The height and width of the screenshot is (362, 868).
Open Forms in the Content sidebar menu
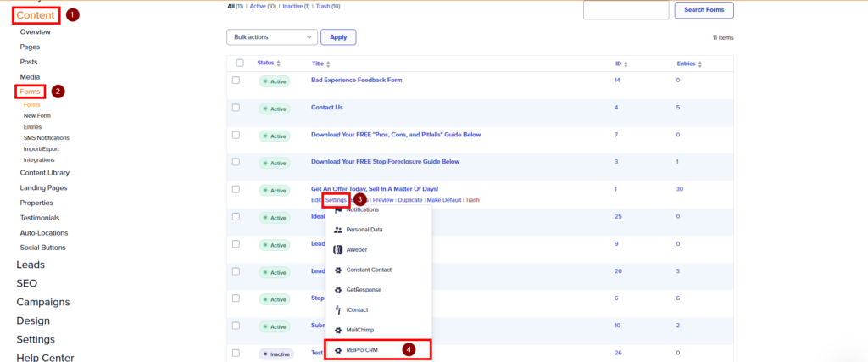pos(31,92)
